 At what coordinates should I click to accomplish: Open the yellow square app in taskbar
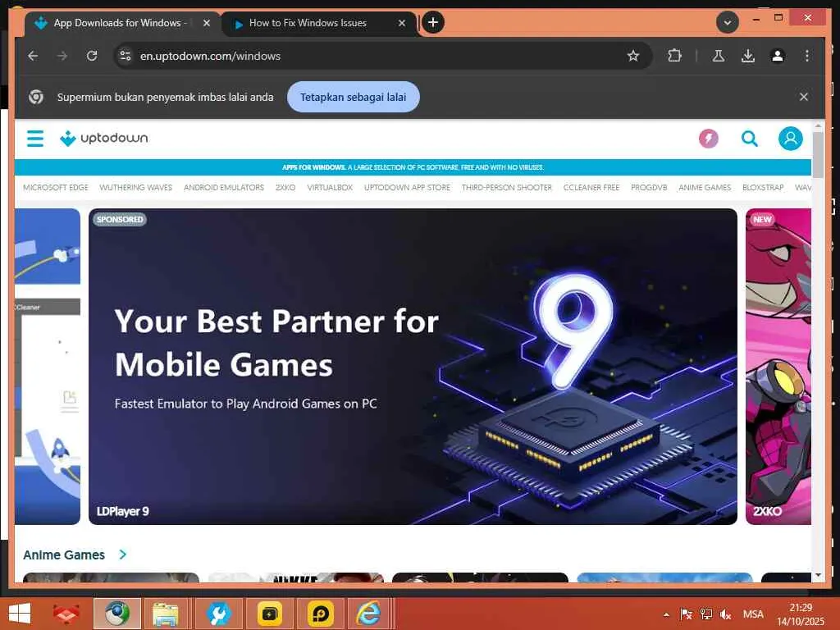[x=269, y=614]
